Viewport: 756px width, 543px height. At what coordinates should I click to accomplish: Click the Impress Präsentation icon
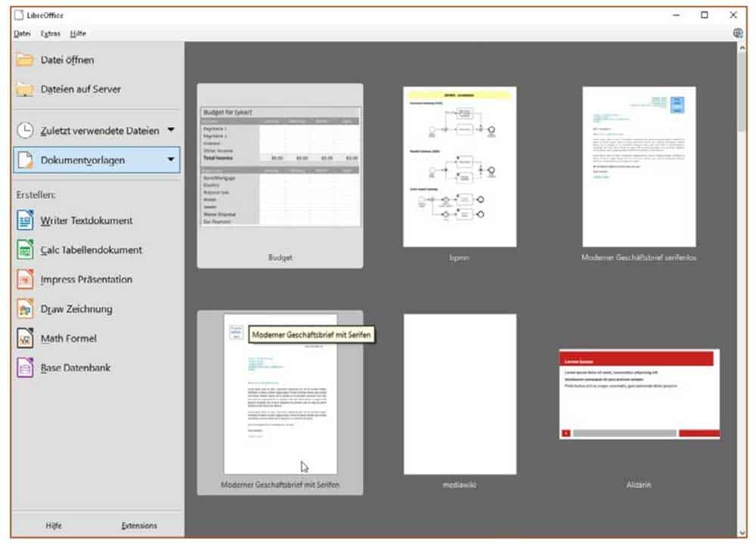pos(25,279)
